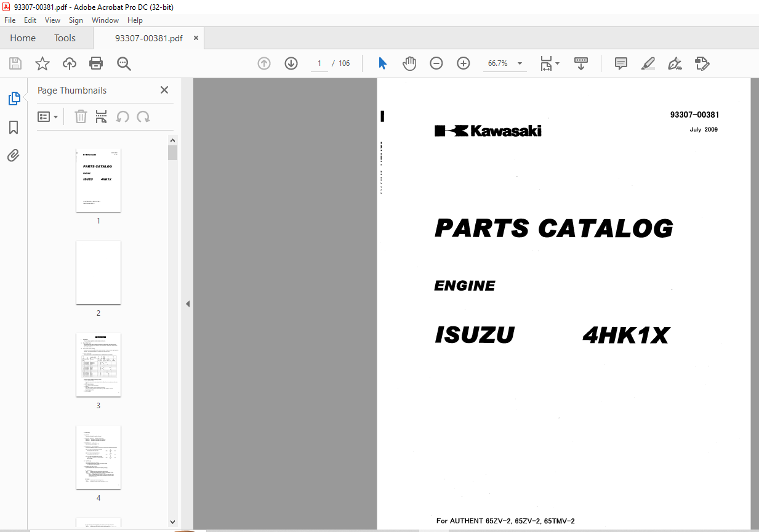This screenshot has width=759, height=532.
Task: Click thumbnails scrollbar up arrow
Action: (x=173, y=140)
